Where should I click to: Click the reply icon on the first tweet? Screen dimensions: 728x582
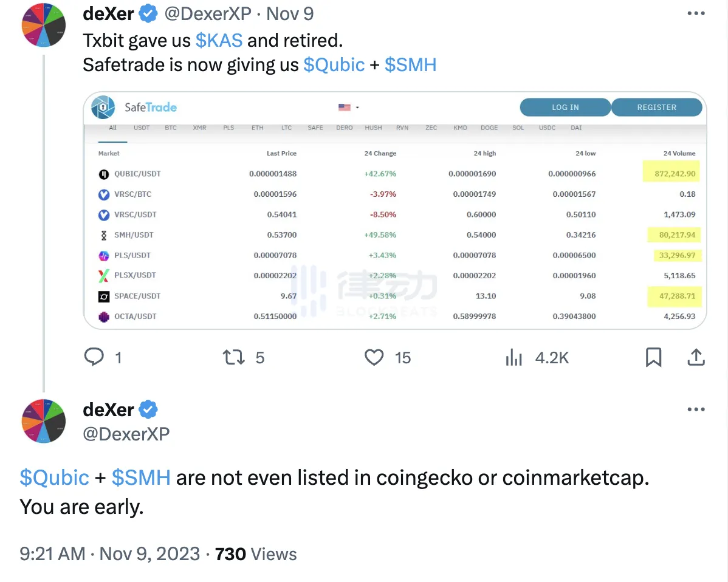(x=94, y=357)
